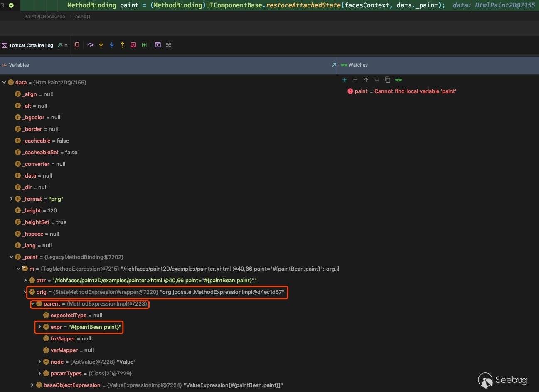The width and height of the screenshot is (539, 392).
Task: Click the blue Force Step Into icon
Action: (x=112, y=45)
